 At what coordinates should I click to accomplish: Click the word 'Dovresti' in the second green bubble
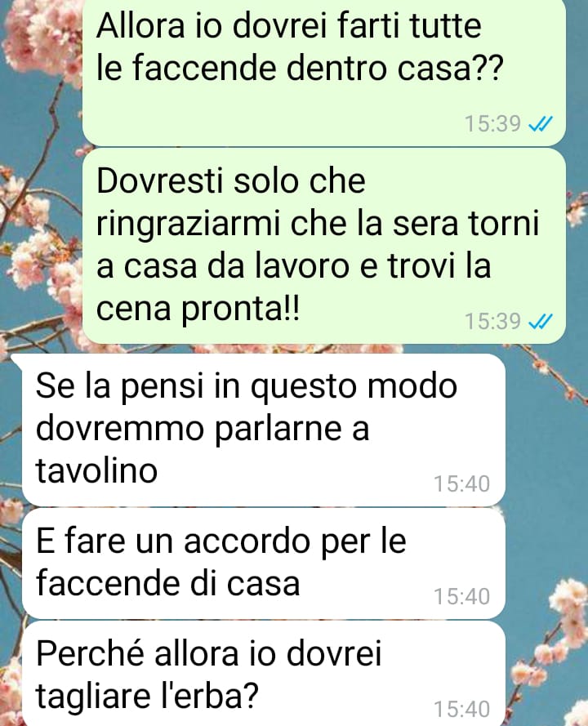point(160,180)
